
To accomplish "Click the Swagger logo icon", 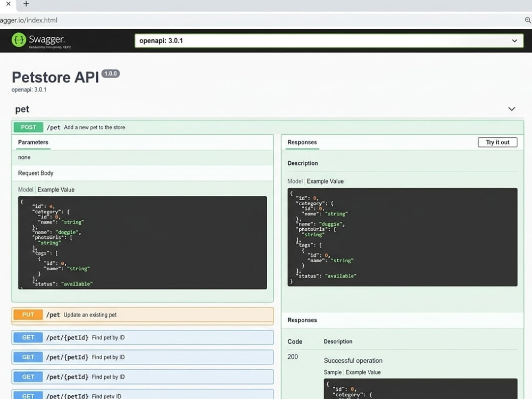I will click(x=19, y=40).
